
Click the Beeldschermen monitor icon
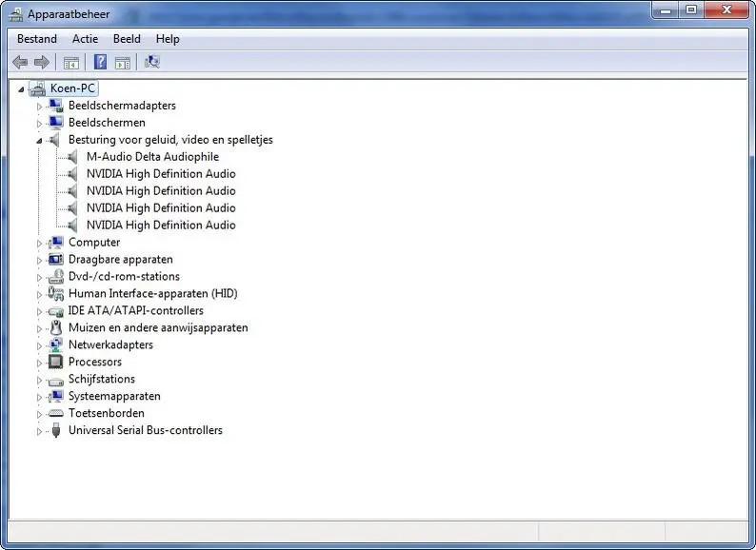pyautogui.click(x=56, y=123)
